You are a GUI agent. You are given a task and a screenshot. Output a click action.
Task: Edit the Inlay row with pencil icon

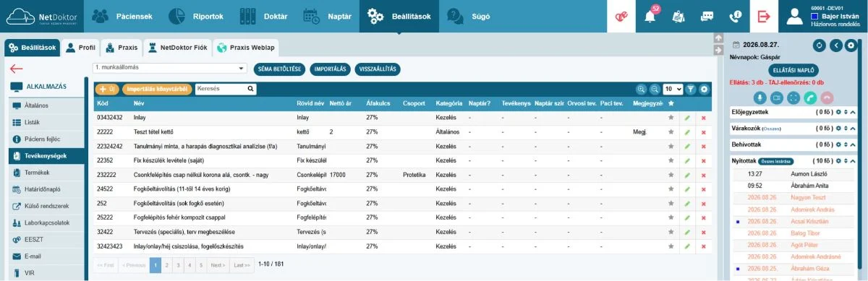tap(687, 117)
